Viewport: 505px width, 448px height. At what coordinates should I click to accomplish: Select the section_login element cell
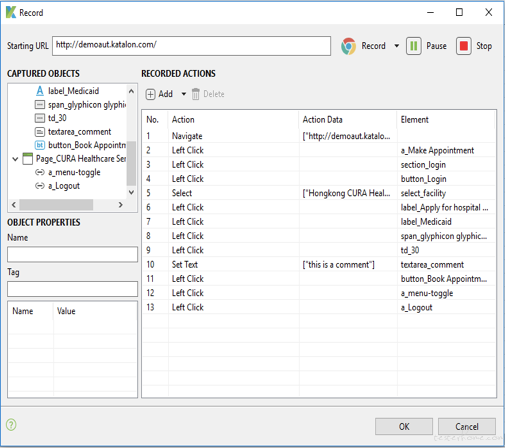click(446, 165)
